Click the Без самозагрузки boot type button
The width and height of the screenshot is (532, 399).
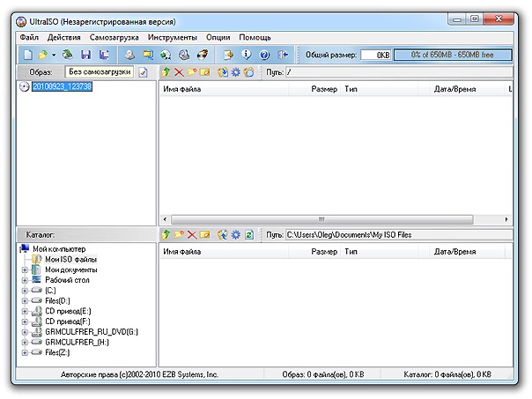tap(100, 72)
